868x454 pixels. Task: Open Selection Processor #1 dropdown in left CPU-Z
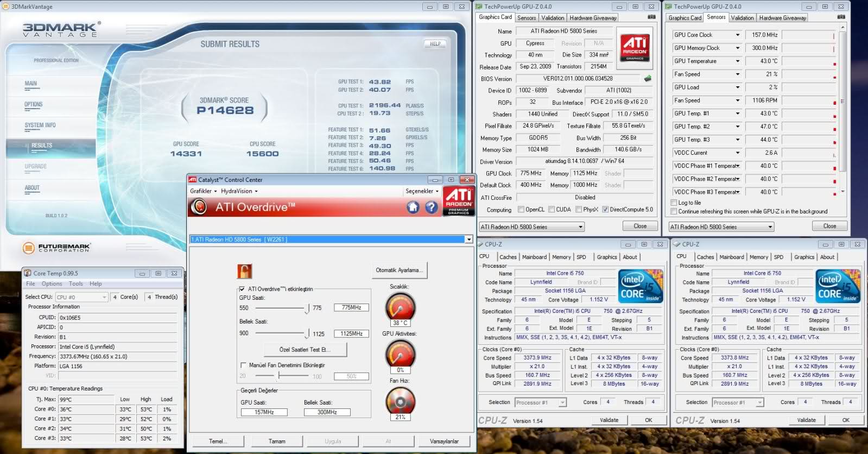[541, 402]
